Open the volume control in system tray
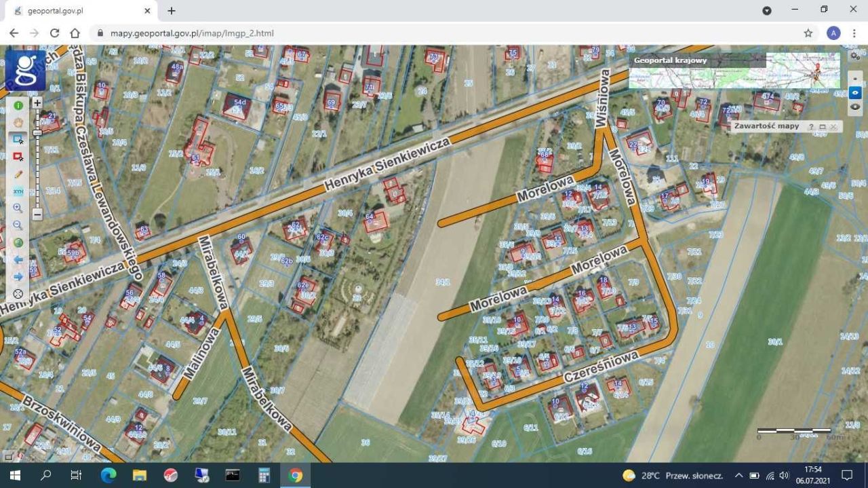The width and height of the screenshot is (868, 488). (x=785, y=475)
